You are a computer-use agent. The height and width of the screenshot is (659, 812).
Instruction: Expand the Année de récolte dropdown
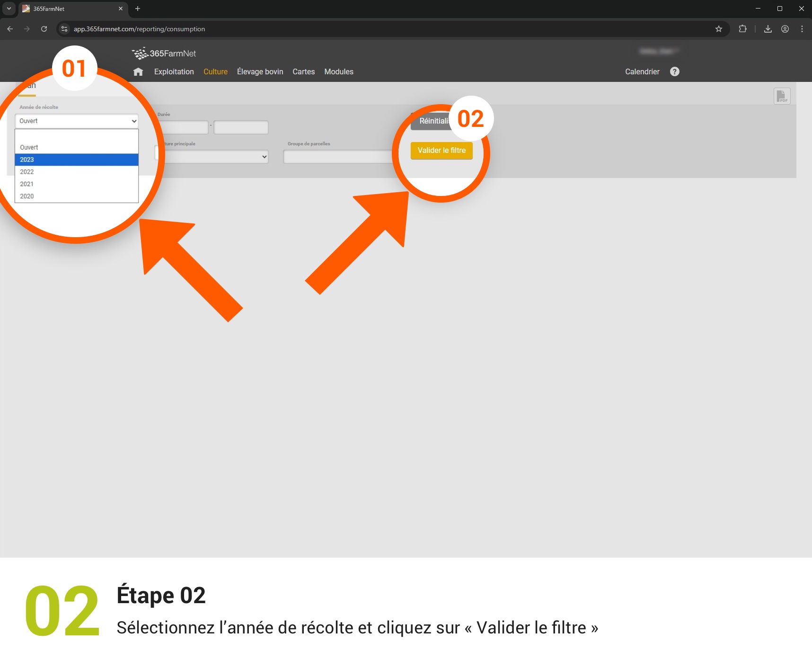[x=76, y=121]
